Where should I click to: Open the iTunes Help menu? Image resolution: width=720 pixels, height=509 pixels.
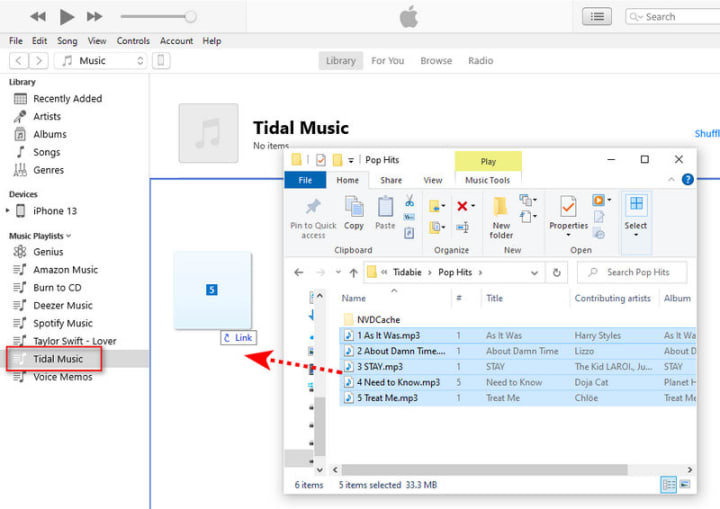[x=212, y=41]
